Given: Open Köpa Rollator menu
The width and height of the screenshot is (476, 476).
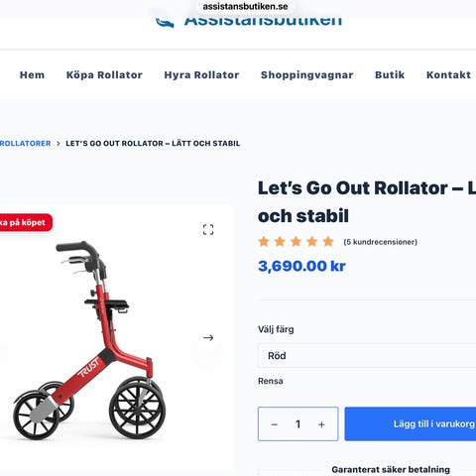Looking at the screenshot, I should click(x=104, y=75).
